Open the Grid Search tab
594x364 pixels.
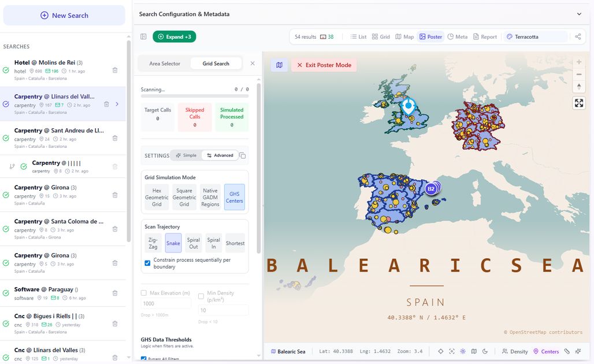pos(216,64)
